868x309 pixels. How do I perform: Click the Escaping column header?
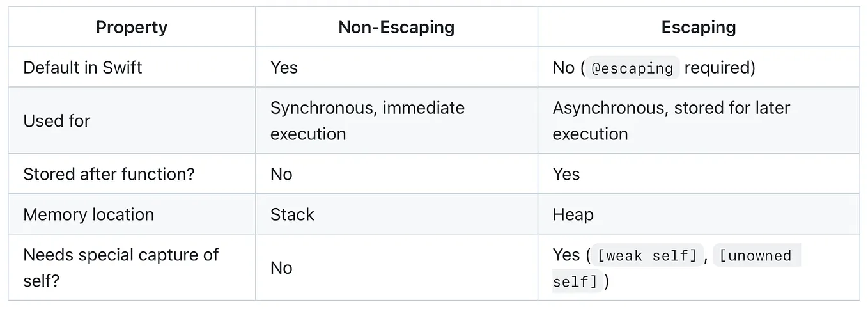click(x=699, y=28)
